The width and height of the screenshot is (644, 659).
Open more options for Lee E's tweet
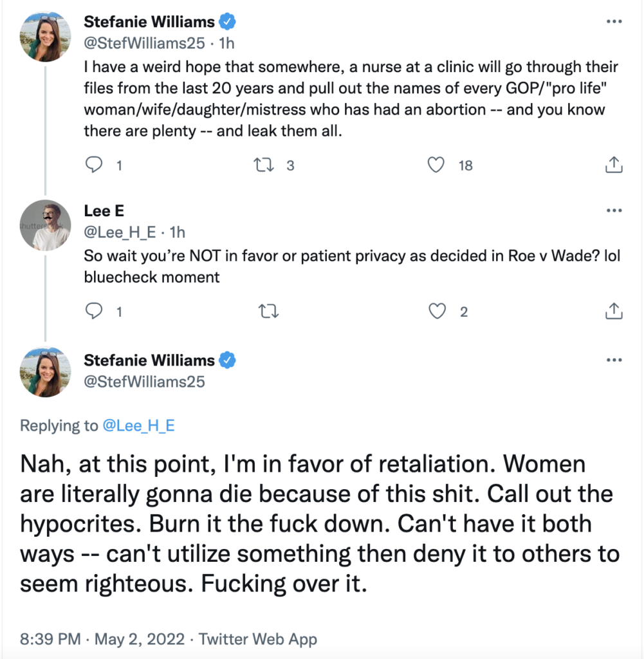(x=614, y=210)
